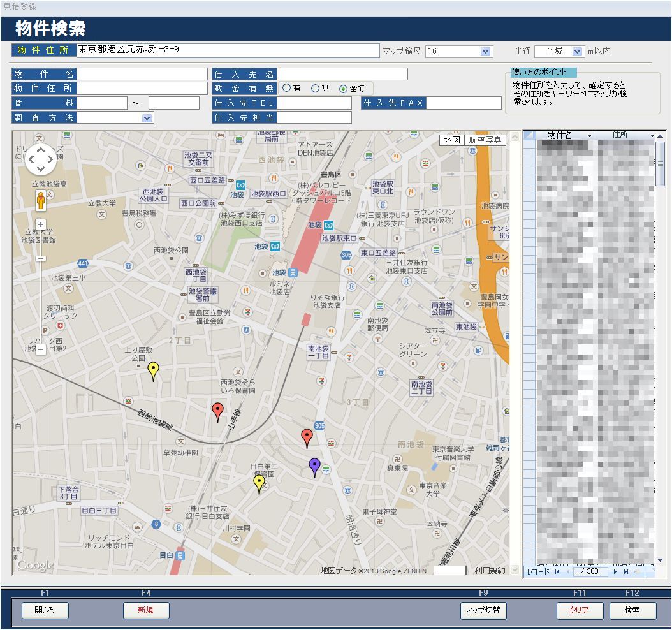672x630 pixels.
Task: Click the select-all corner of list
Action: pyautogui.click(x=529, y=135)
